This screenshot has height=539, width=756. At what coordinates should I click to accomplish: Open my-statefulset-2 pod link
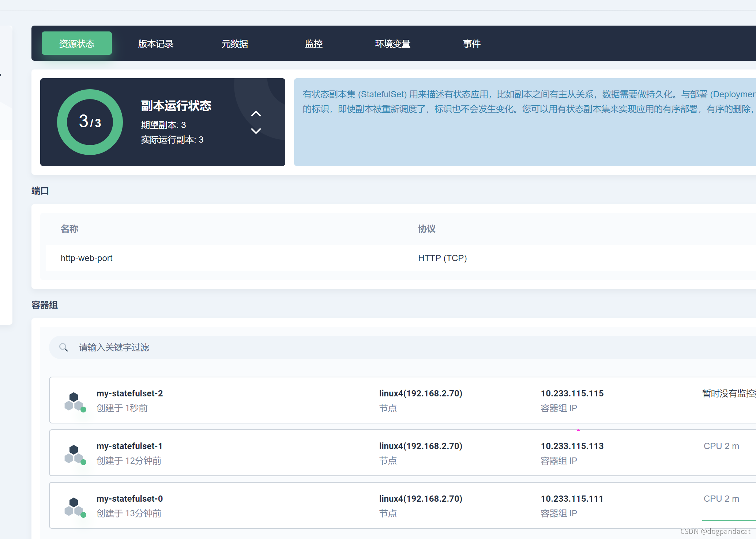pos(129,393)
